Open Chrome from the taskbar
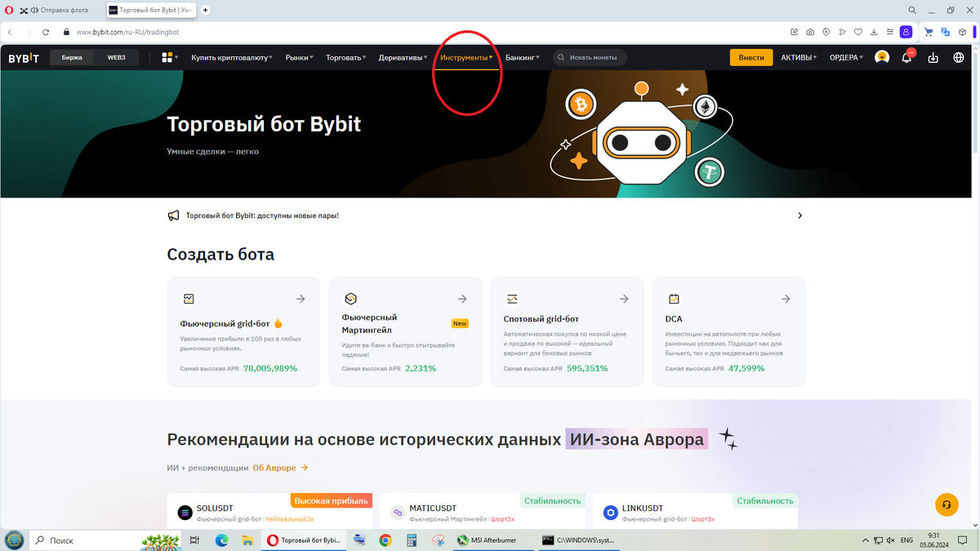This screenshot has height=551, width=980. click(385, 540)
